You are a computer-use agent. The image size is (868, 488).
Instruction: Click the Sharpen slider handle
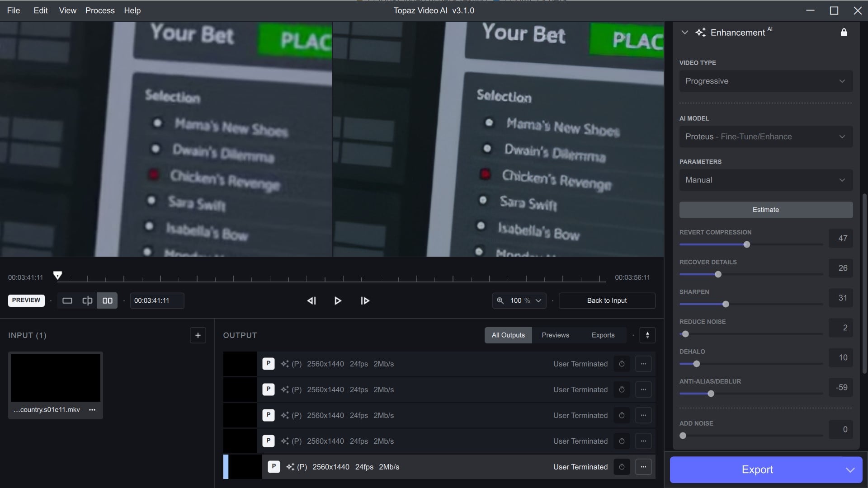point(726,304)
